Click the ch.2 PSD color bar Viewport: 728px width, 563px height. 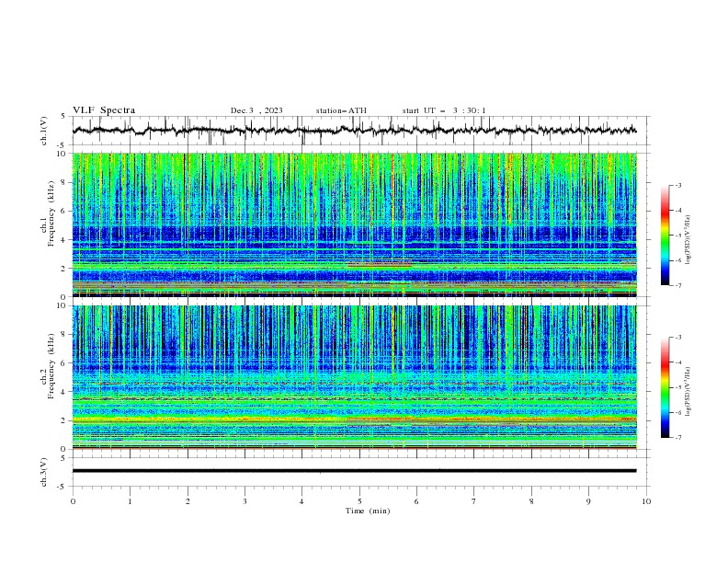(665, 387)
